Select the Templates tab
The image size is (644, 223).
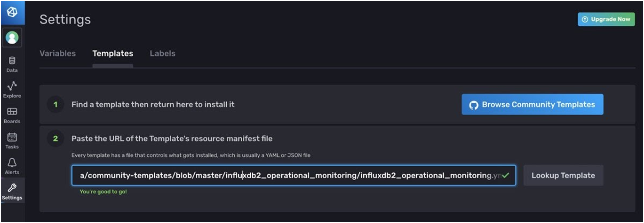click(x=113, y=54)
